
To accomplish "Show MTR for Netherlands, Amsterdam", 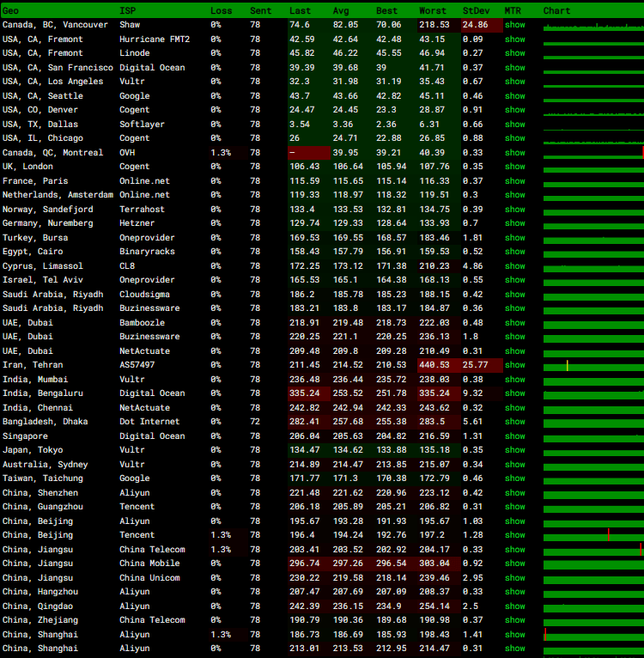I will pos(515,195).
